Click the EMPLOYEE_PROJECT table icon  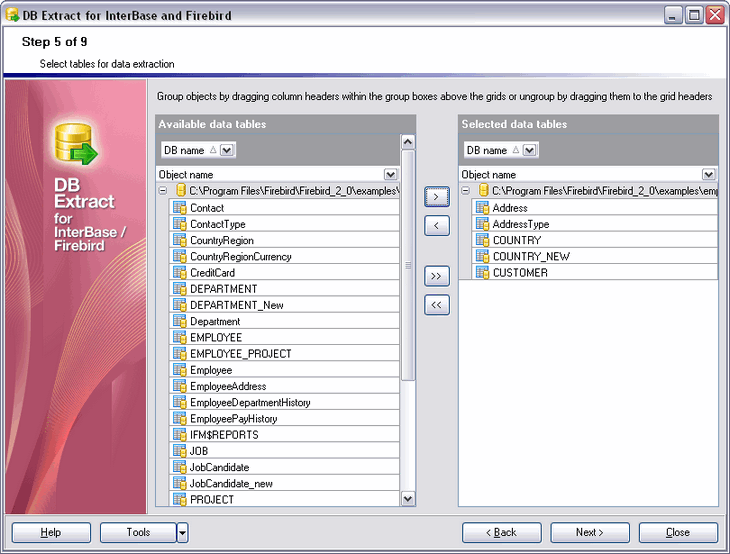tap(180, 353)
